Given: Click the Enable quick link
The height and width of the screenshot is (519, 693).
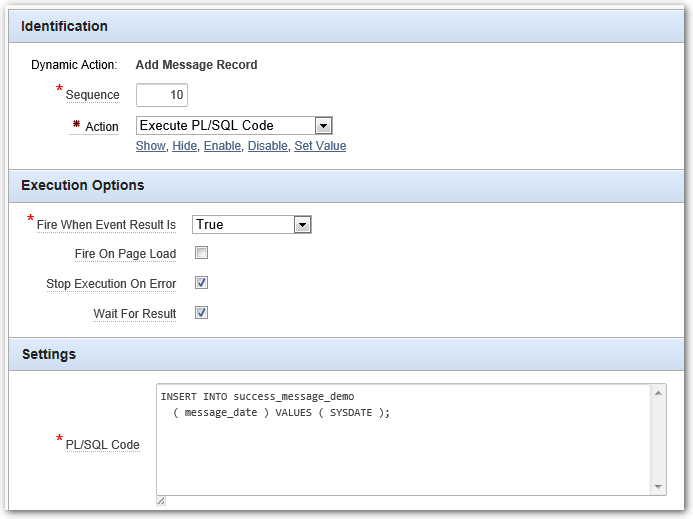Looking at the screenshot, I should tap(222, 146).
